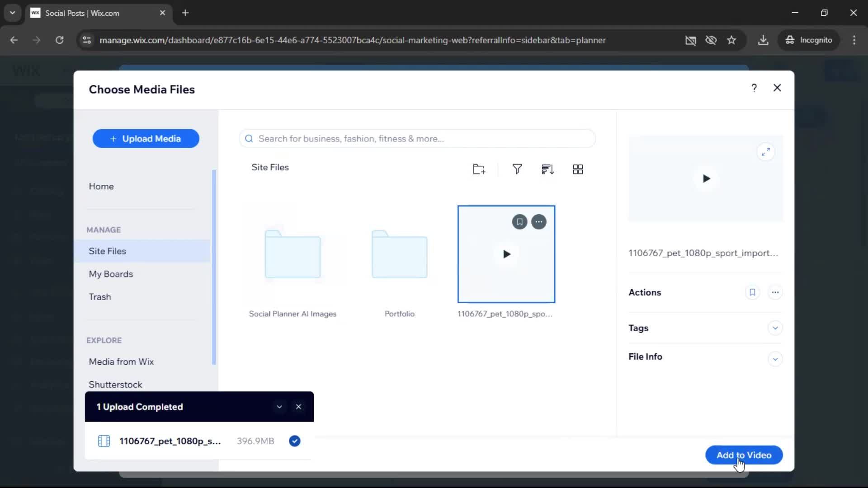This screenshot has width=868, height=488.
Task: Click the 396.9MB file size text
Action: (x=255, y=441)
